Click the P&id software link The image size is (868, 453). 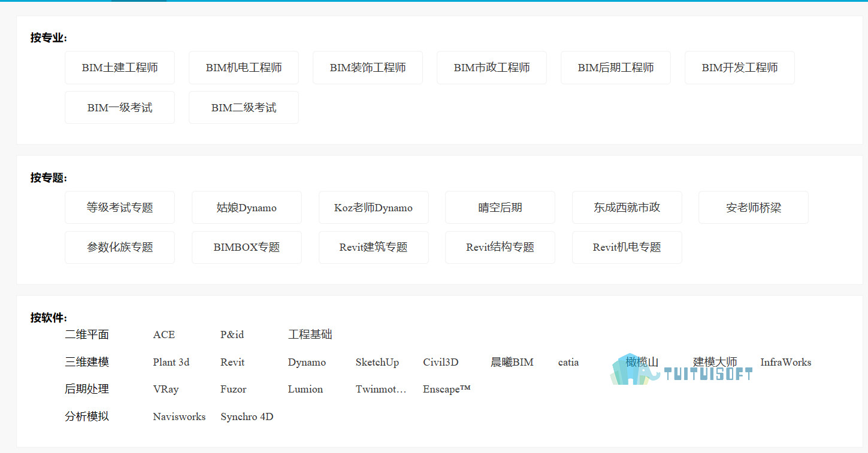coord(232,335)
